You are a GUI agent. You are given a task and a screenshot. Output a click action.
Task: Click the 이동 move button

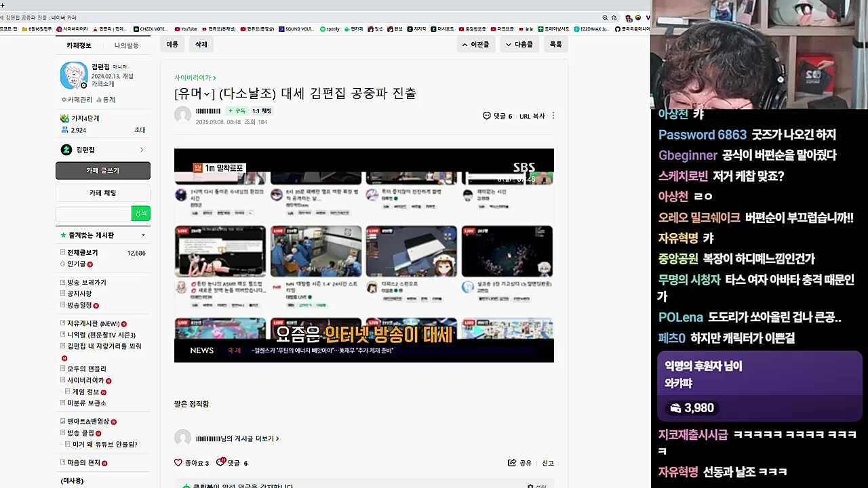[x=172, y=44]
